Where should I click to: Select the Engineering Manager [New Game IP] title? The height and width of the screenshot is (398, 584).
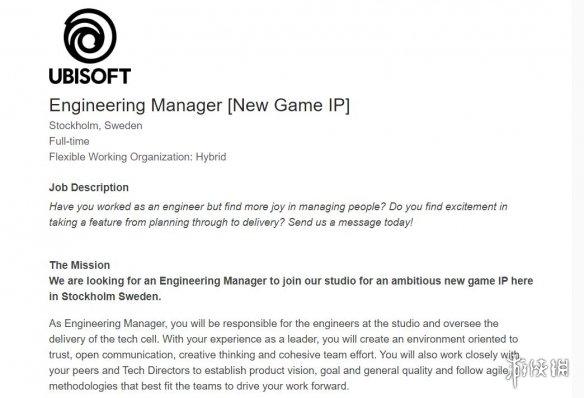point(199,105)
